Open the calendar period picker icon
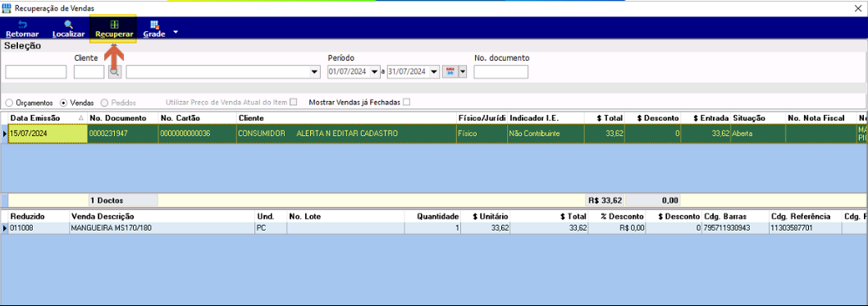The width and height of the screenshot is (868, 306). coord(450,71)
